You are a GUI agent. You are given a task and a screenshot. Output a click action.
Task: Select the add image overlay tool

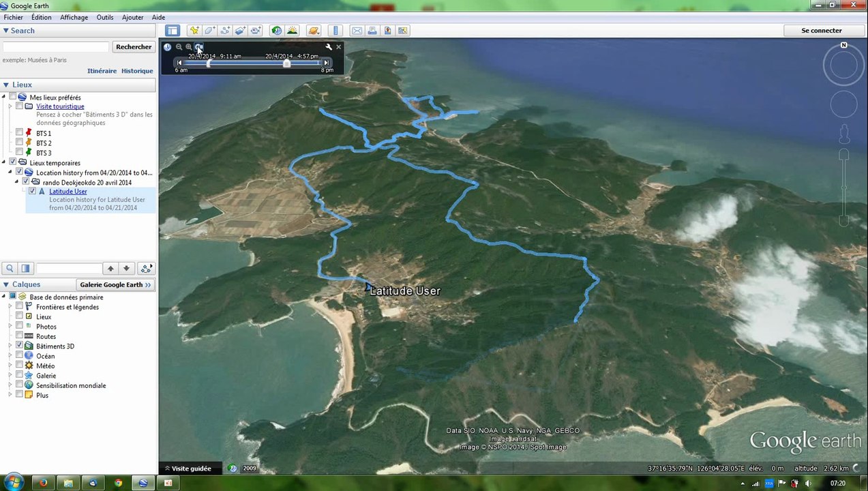[240, 31]
